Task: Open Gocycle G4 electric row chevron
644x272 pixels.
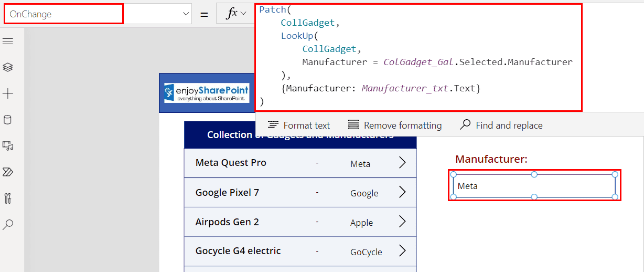Action: coord(402,251)
